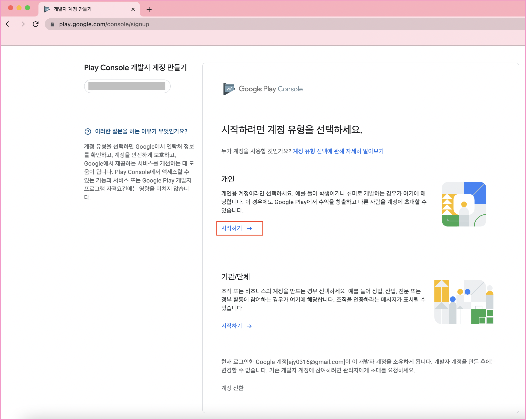Click 시작하기 under the 개인 section
Image resolution: width=526 pixels, height=420 pixels.
[x=231, y=228]
